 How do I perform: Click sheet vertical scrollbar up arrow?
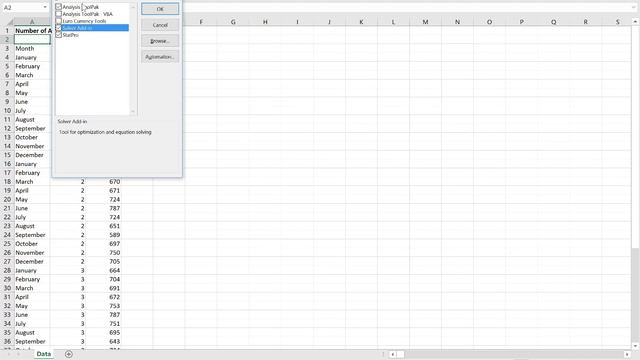tap(635, 21)
